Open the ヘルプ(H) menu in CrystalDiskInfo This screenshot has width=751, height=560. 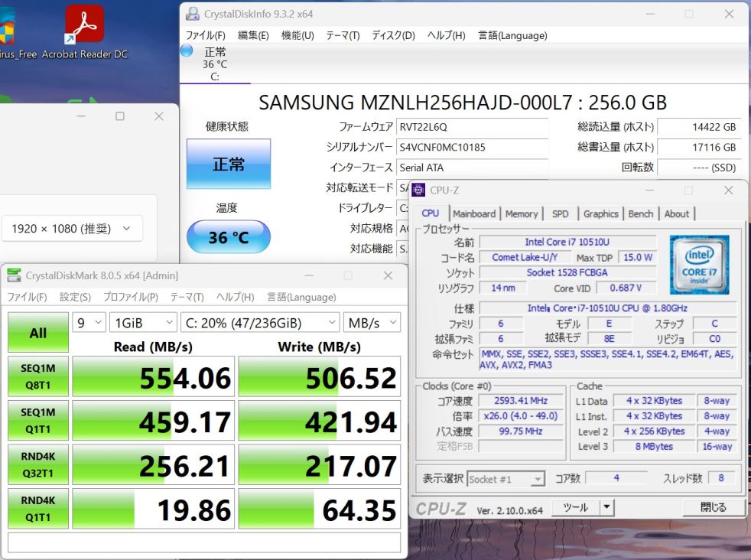tap(446, 35)
